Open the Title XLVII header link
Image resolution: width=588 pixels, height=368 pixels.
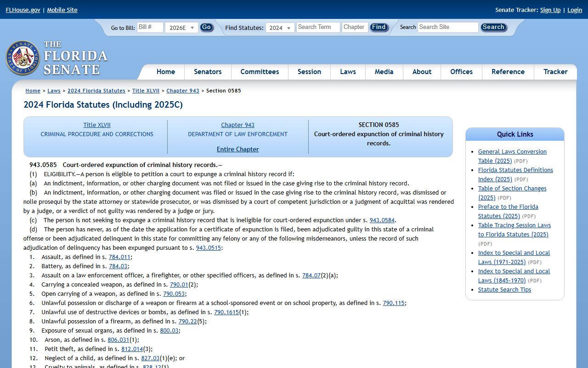click(x=97, y=125)
